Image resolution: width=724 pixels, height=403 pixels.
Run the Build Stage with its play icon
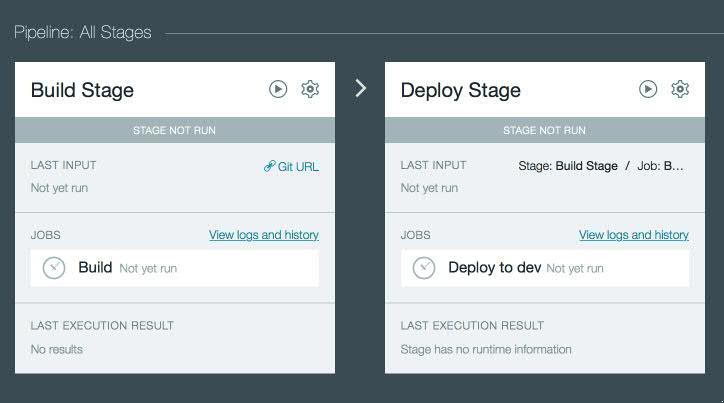[278, 89]
